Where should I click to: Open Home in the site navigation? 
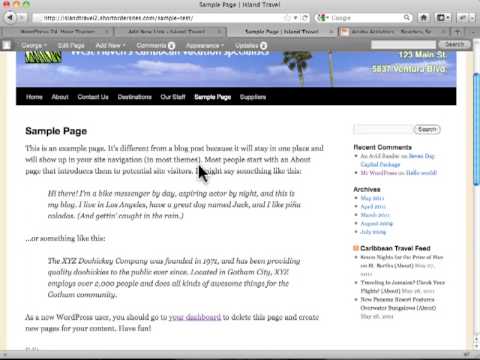click(x=34, y=97)
